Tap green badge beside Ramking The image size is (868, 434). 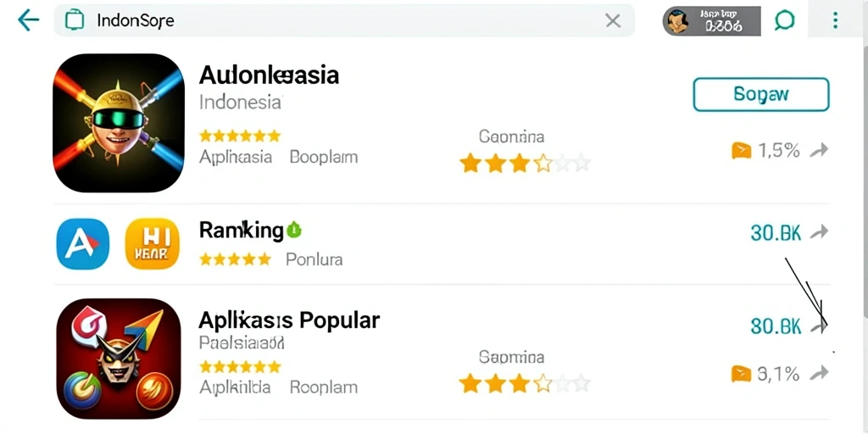(x=294, y=229)
